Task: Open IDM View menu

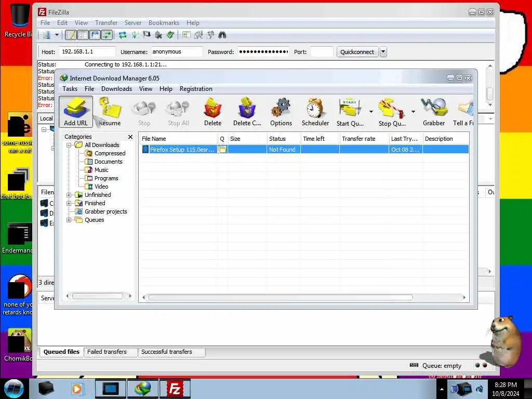Action: [145, 89]
